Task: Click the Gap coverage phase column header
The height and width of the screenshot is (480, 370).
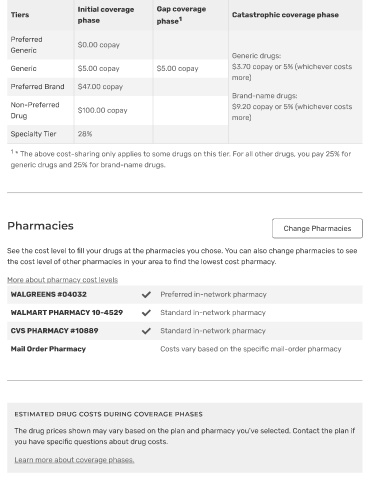Action: click(x=181, y=15)
